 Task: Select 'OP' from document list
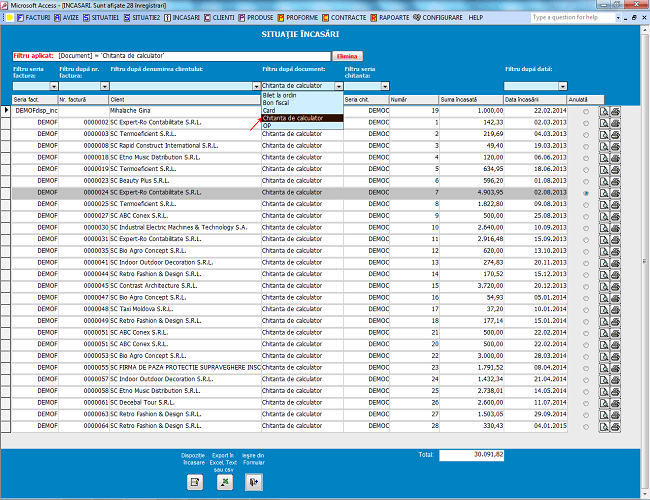click(302, 126)
